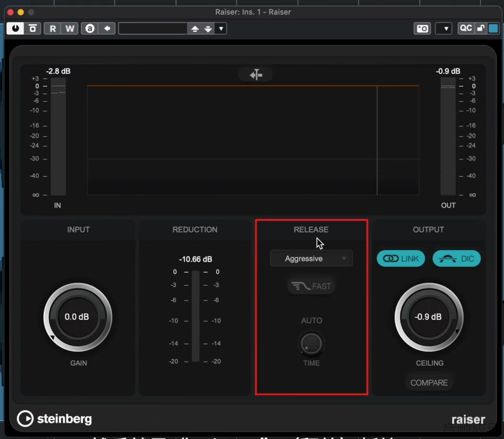The width and height of the screenshot is (504, 439).
Task: Enable Read automation (R) button
Action: 52,28
